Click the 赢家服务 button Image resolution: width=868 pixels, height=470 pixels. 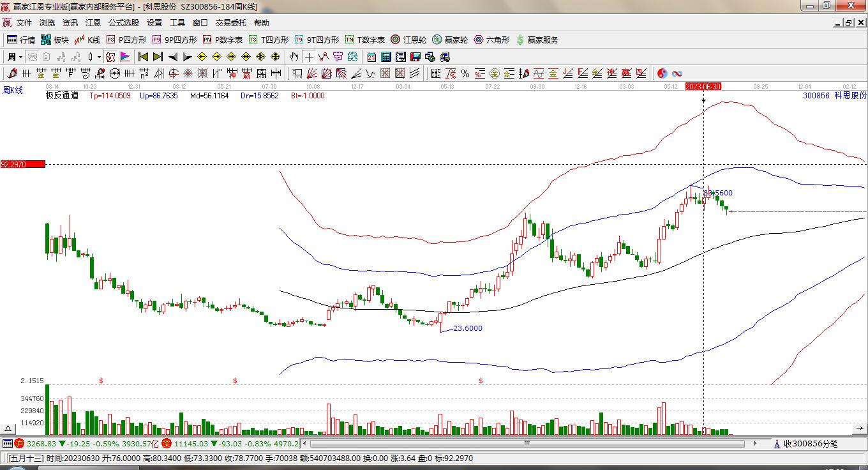tap(537, 40)
